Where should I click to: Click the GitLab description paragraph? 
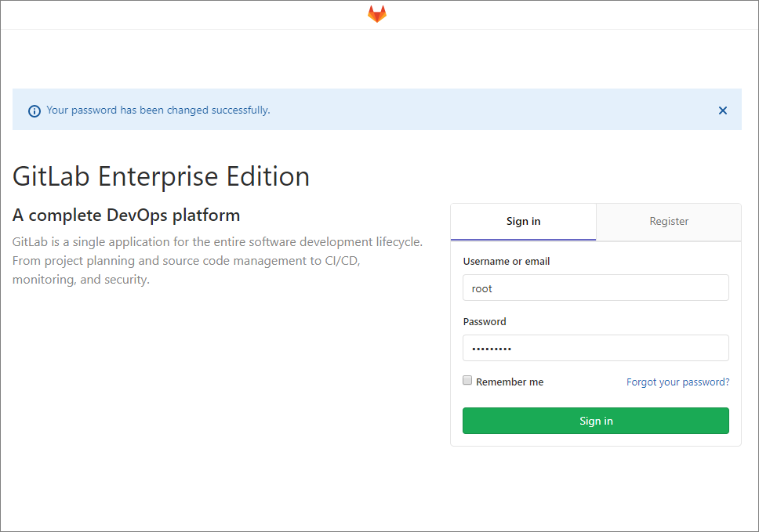point(217,261)
